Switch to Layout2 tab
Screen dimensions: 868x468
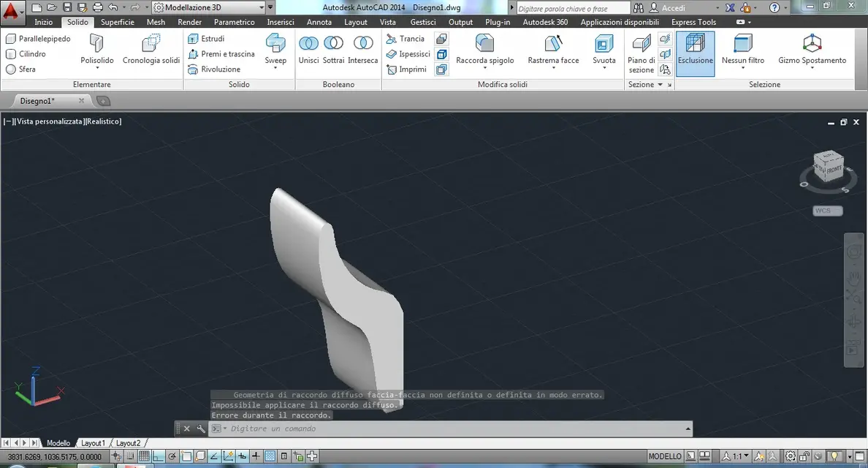(x=128, y=443)
